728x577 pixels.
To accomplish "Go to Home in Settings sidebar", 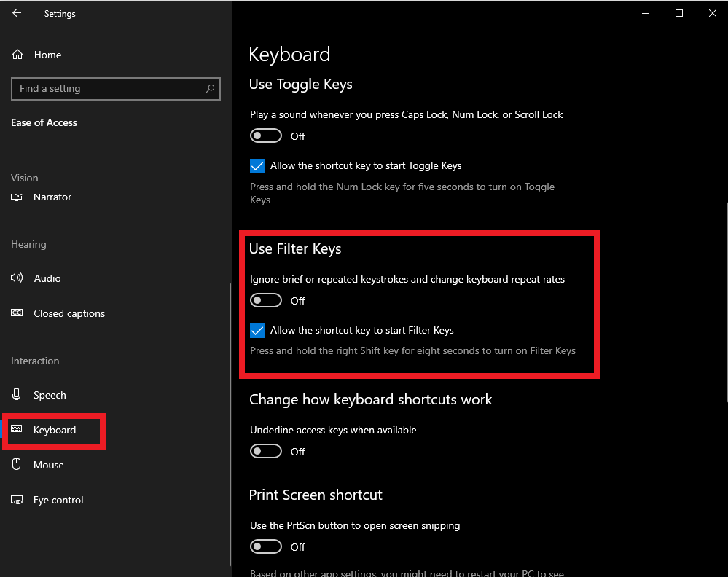I will coord(47,55).
